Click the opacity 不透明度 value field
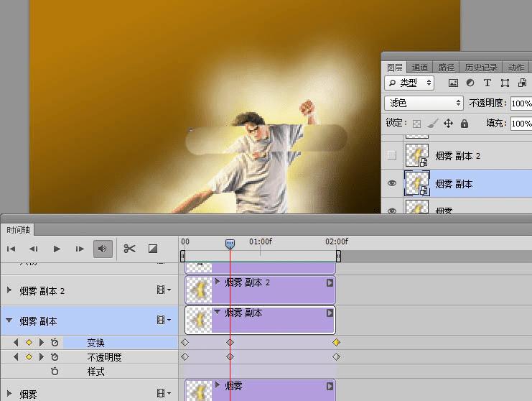Viewport: 532px width, 401px height. point(521,103)
